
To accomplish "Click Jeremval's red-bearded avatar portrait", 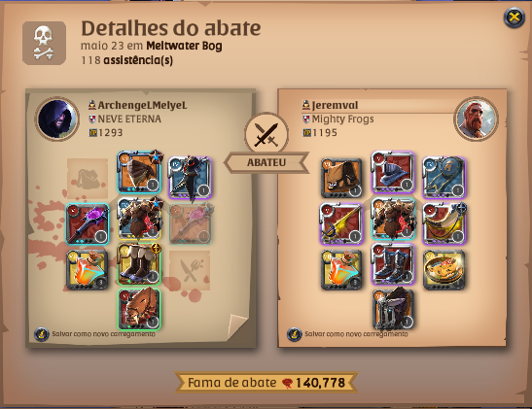I will (x=476, y=119).
